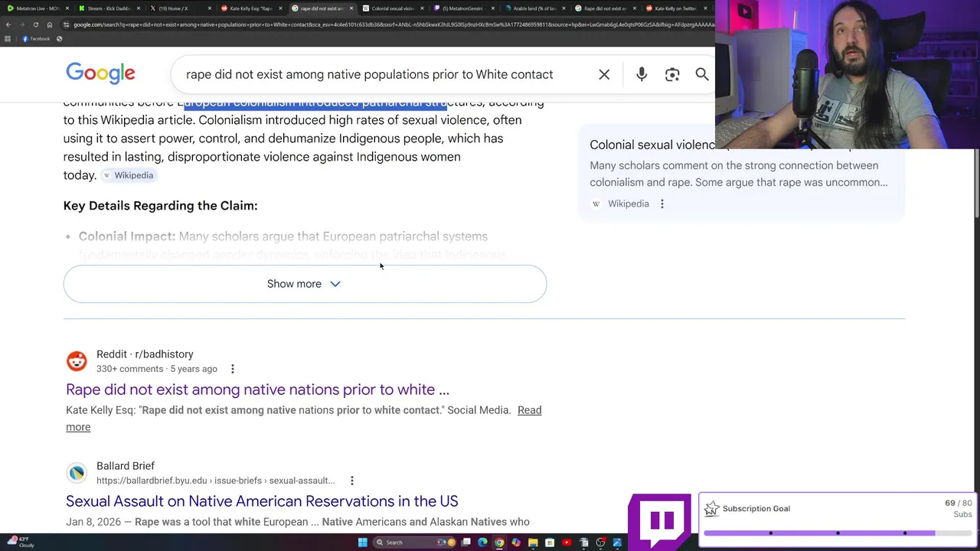
Task: Start a voice search with the microphone
Action: click(642, 74)
